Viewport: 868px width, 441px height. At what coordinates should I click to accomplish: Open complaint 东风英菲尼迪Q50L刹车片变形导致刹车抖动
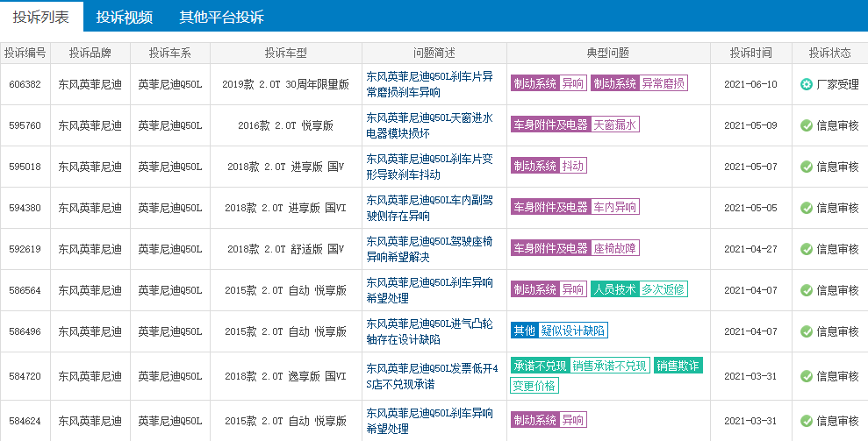tap(429, 167)
